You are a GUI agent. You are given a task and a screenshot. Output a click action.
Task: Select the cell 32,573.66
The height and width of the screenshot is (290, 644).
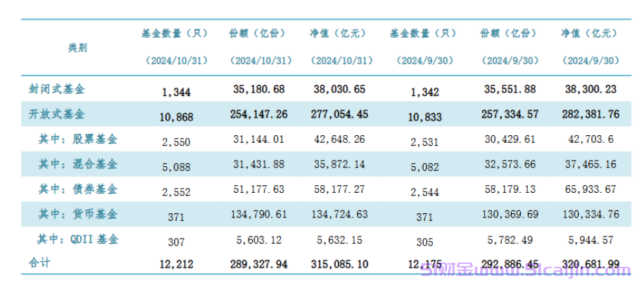coord(509,164)
